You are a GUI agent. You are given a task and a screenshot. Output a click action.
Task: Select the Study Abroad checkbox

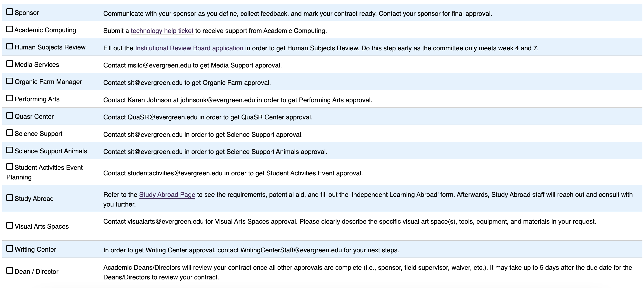coord(9,198)
